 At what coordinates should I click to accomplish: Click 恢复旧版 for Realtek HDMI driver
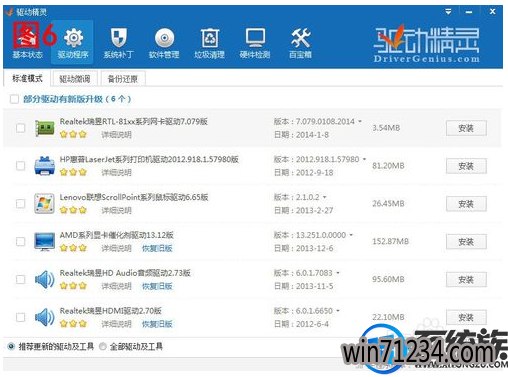pos(157,324)
